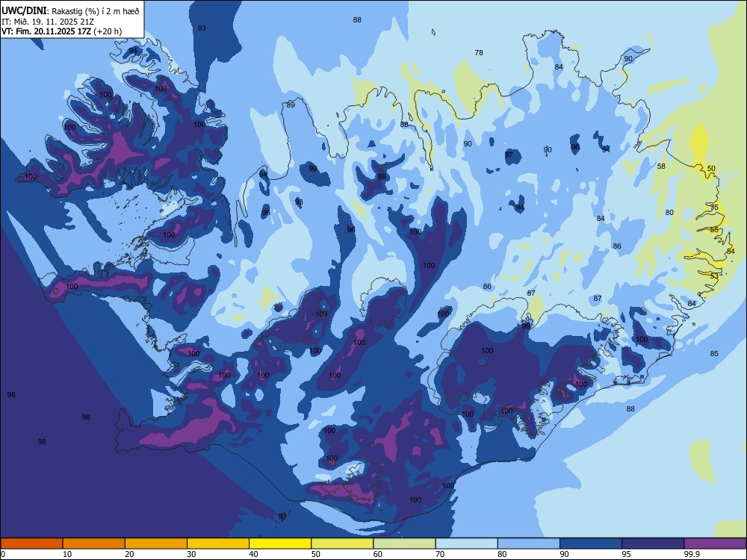The width and height of the screenshot is (747, 560).
Task: Click the light blue 80–90 legend swatch
Action: [529, 544]
